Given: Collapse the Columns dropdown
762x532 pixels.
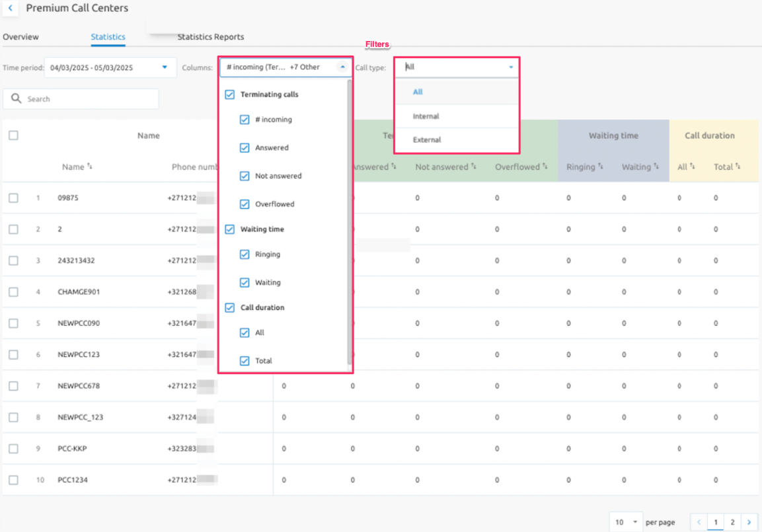Looking at the screenshot, I should [x=342, y=67].
